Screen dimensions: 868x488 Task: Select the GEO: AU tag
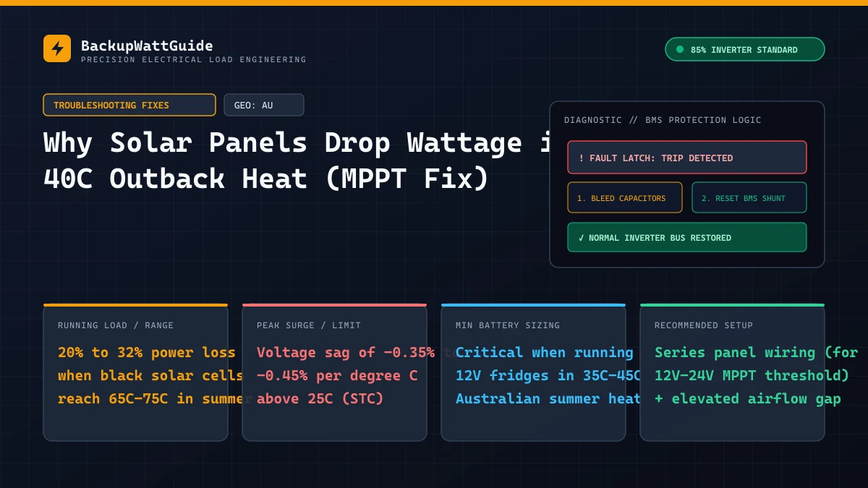point(263,105)
